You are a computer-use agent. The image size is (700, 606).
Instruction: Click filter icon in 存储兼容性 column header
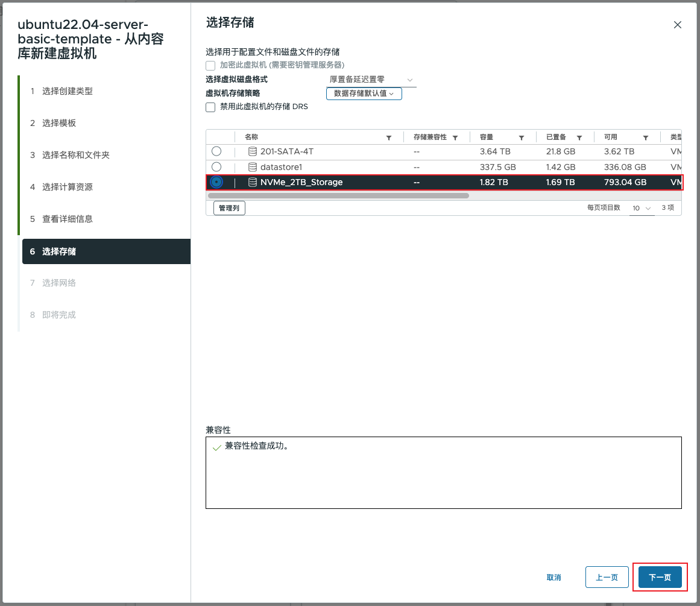pyautogui.click(x=455, y=137)
